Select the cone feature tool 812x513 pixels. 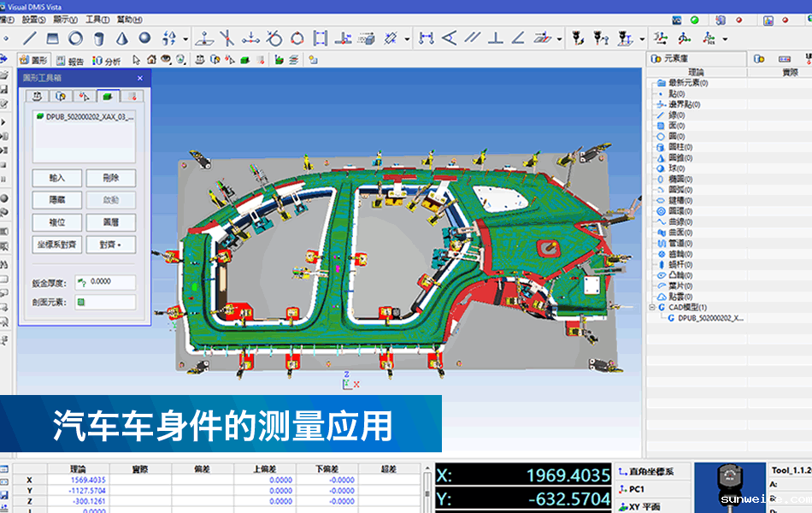tap(122, 38)
